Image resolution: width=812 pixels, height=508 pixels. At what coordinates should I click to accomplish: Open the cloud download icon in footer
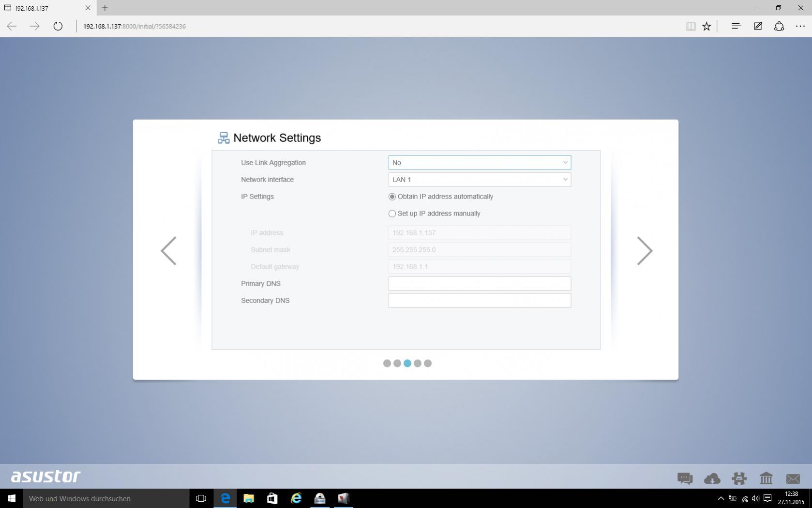point(712,479)
